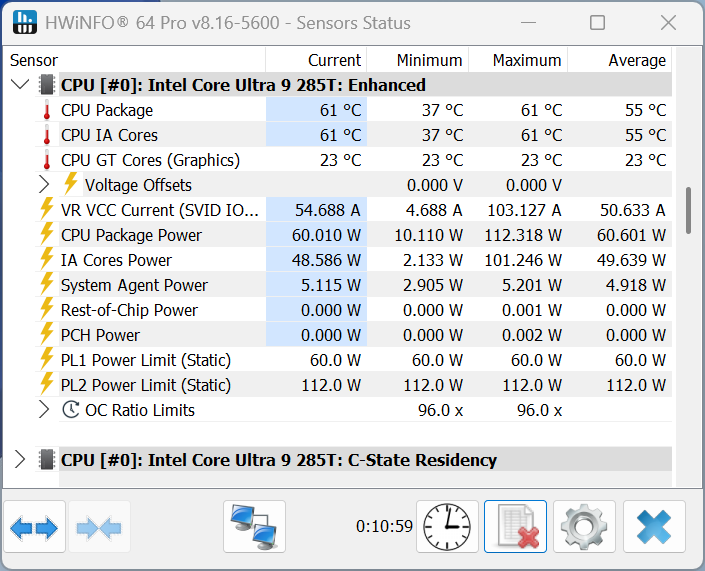The width and height of the screenshot is (705, 571).
Task: Select the PCH Power label
Action: coord(100,335)
